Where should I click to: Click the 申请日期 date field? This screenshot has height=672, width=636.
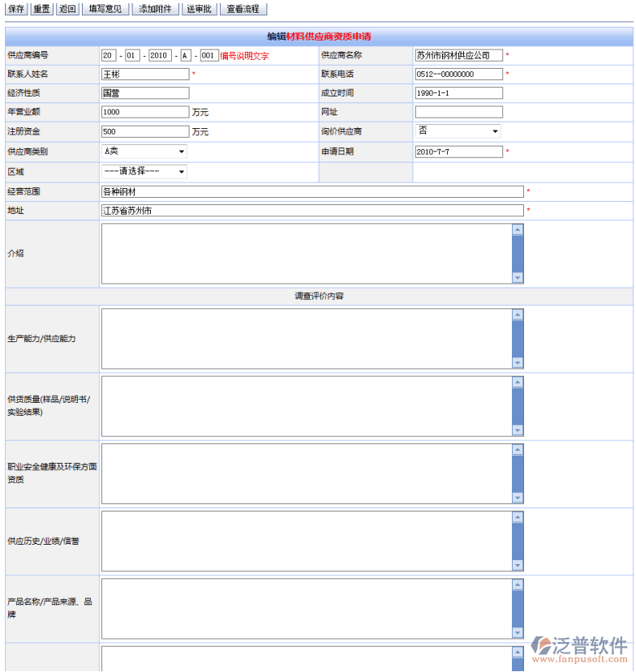point(458,152)
